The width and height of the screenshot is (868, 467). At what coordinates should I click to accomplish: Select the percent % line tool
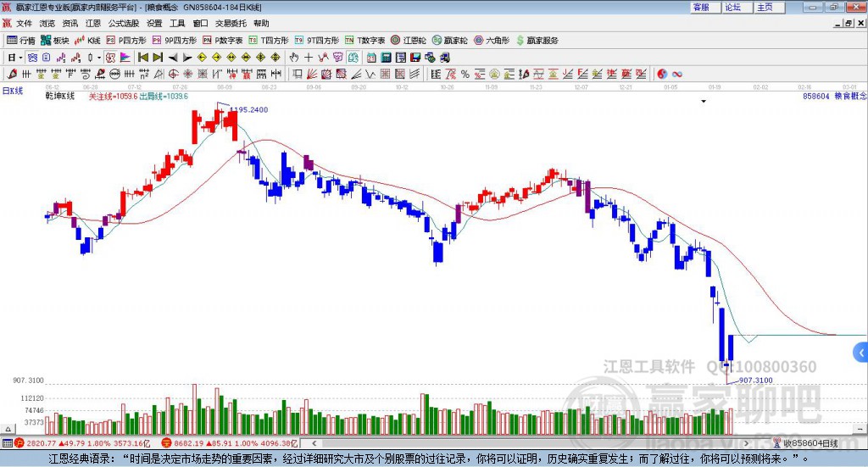coord(465,74)
